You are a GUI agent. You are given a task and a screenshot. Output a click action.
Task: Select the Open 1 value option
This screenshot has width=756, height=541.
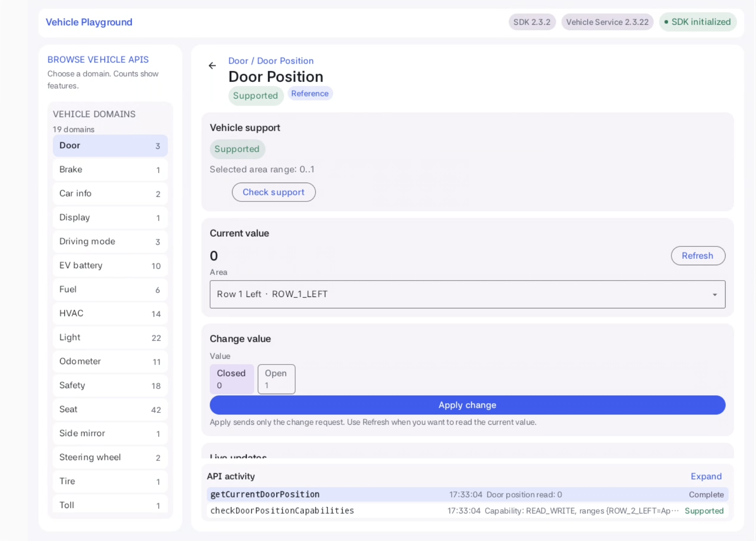(276, 379)
